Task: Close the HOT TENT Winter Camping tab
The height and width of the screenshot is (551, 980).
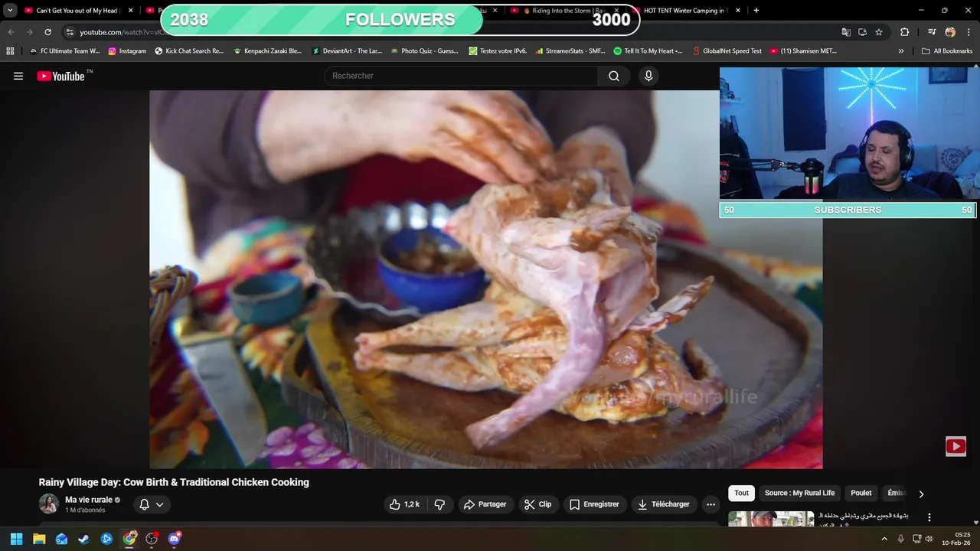Action: pos(738,11)
